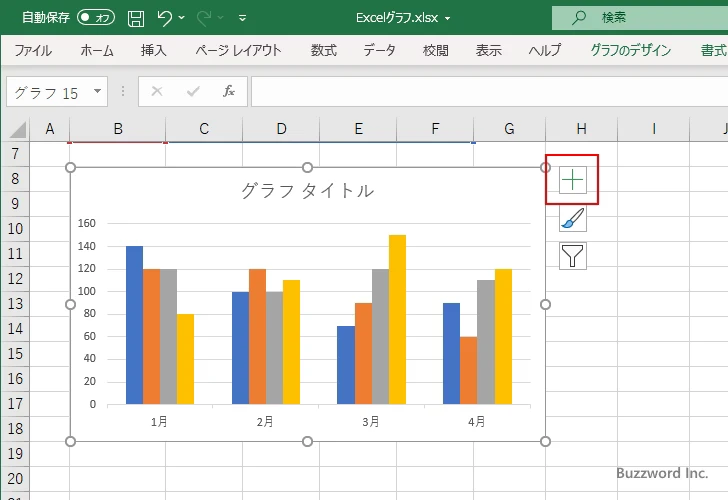Select column D header
The height and width of the screenshot is (500, 728).
coord(281,129)
